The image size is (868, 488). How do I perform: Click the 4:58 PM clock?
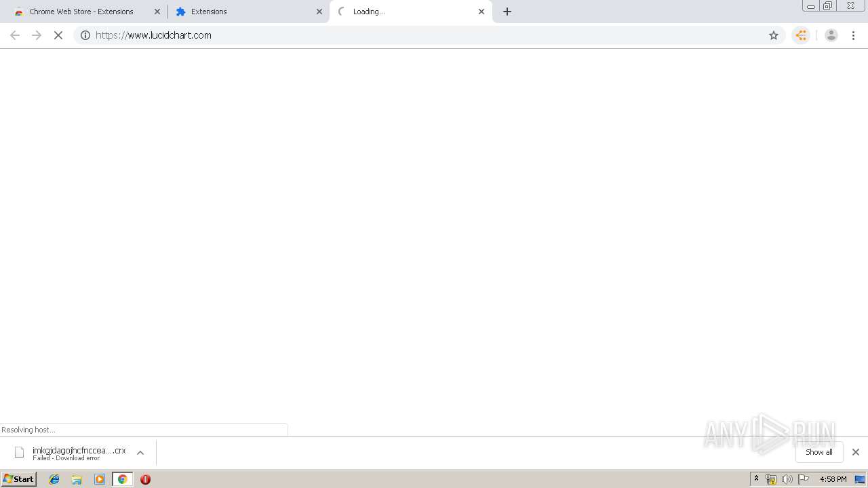point(833,479)
